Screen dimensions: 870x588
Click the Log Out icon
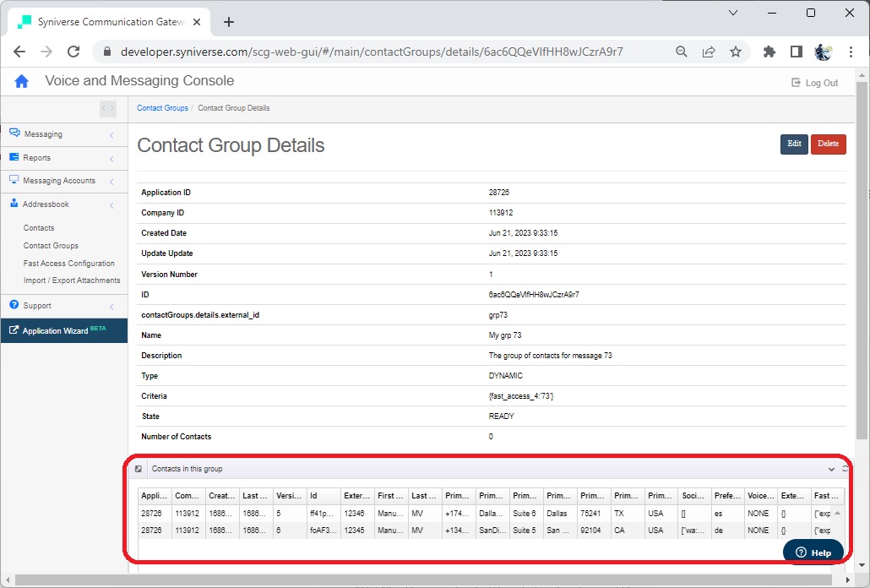tap(797, 83)
